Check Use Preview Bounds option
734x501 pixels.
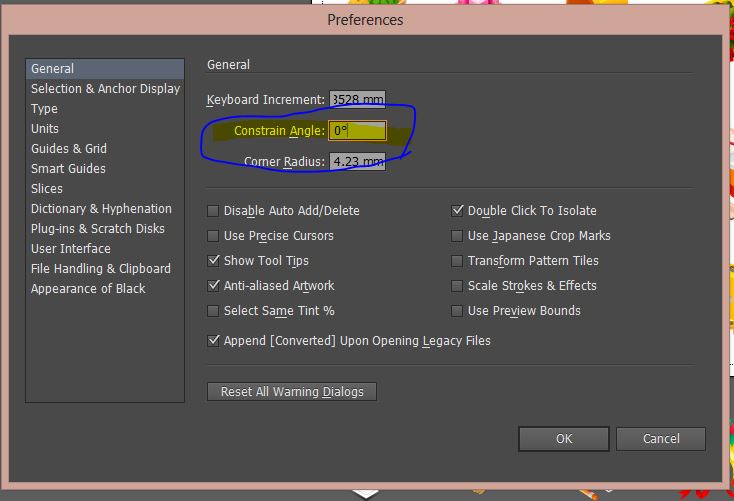point(457,311)
